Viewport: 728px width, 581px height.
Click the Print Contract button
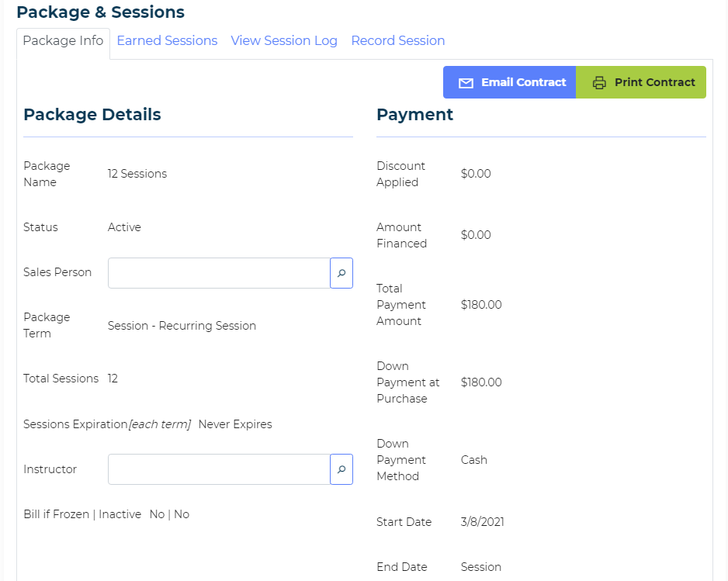coord(641,82)
